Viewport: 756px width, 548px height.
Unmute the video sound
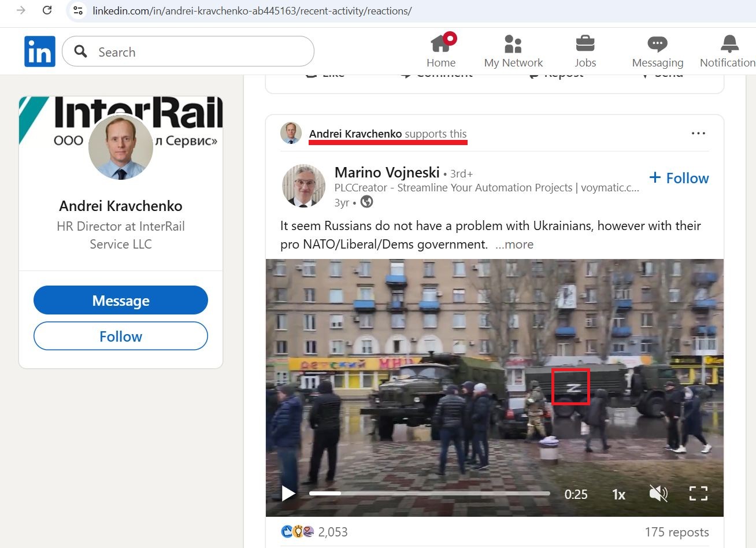[658, 494]
